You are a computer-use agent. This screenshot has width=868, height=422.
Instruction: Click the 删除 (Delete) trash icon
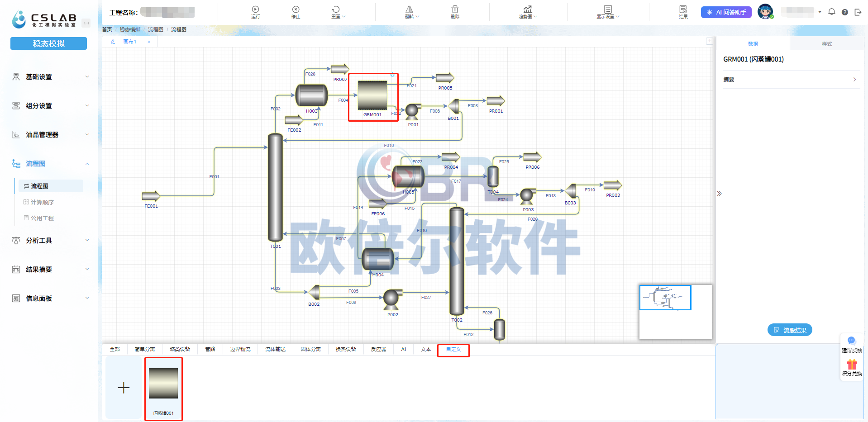tap(455, 12)
